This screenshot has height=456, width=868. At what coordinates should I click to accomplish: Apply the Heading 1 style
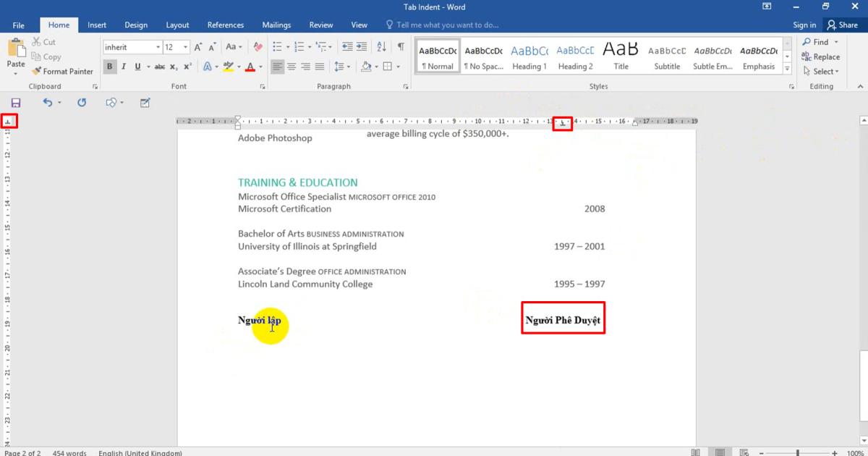[529, 56]
